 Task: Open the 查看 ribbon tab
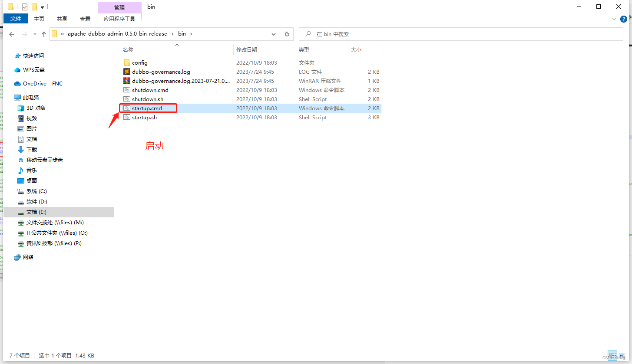[x=85, y=19]
